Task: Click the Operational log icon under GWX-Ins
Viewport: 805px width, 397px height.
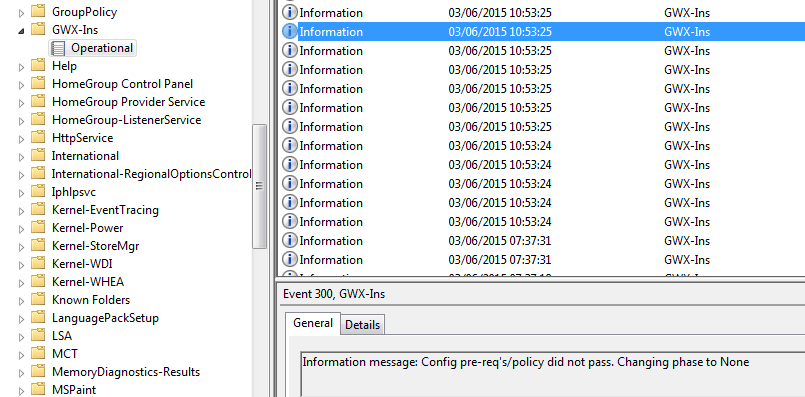Action: tap(59, 48)
